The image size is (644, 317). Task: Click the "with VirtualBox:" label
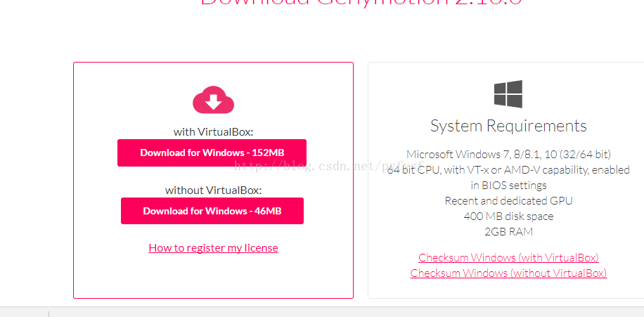pos(213,132)
